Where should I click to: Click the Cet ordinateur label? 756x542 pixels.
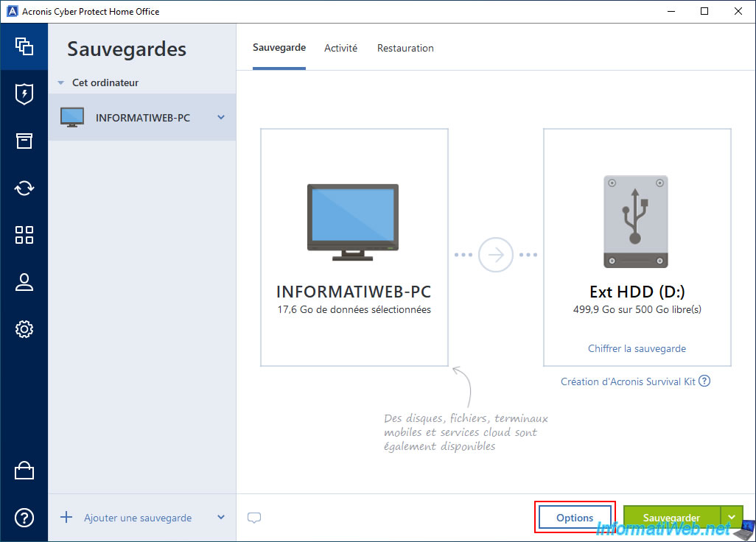pos(105,83)
